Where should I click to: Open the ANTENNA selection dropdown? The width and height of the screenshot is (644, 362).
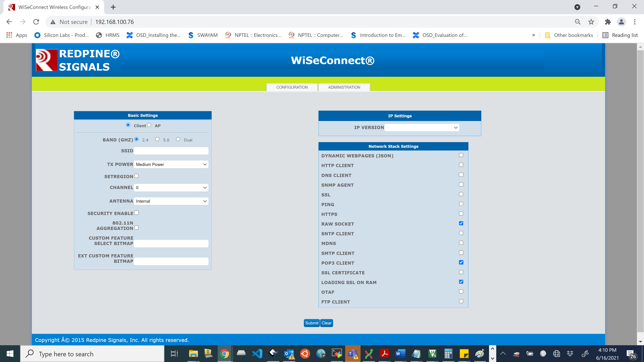click(171, 201)
